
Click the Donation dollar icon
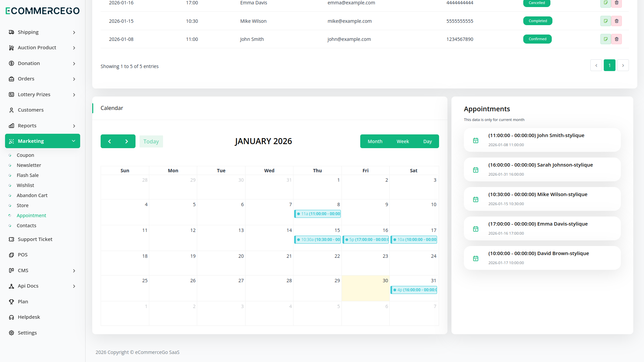point(11,63)
